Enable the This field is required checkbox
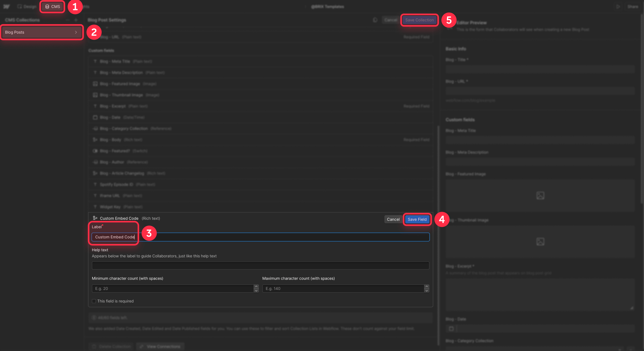The height and width of the screenshot is (351, 644). coord(94,301)
